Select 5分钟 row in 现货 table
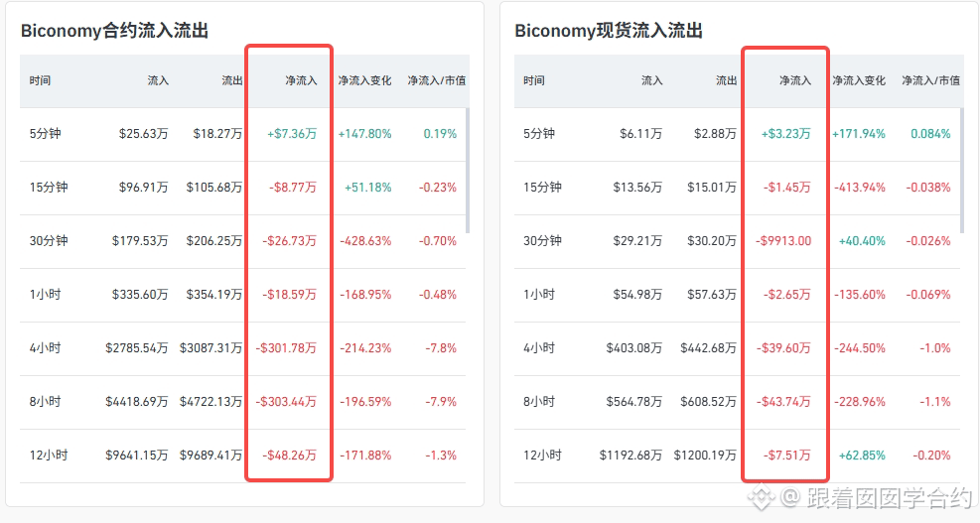The image size is (980, 523). tap(737, 134)
